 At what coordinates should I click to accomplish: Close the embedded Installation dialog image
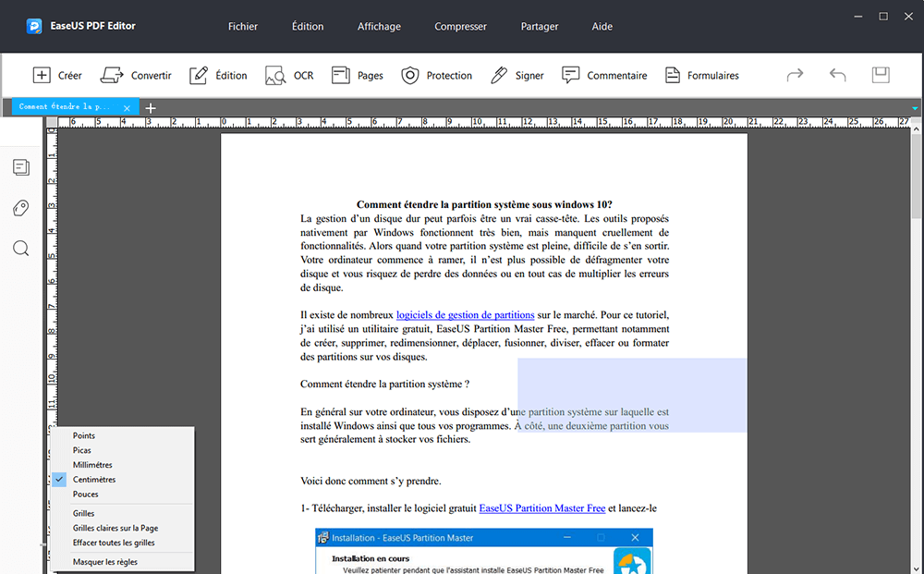tap(635, 537)
